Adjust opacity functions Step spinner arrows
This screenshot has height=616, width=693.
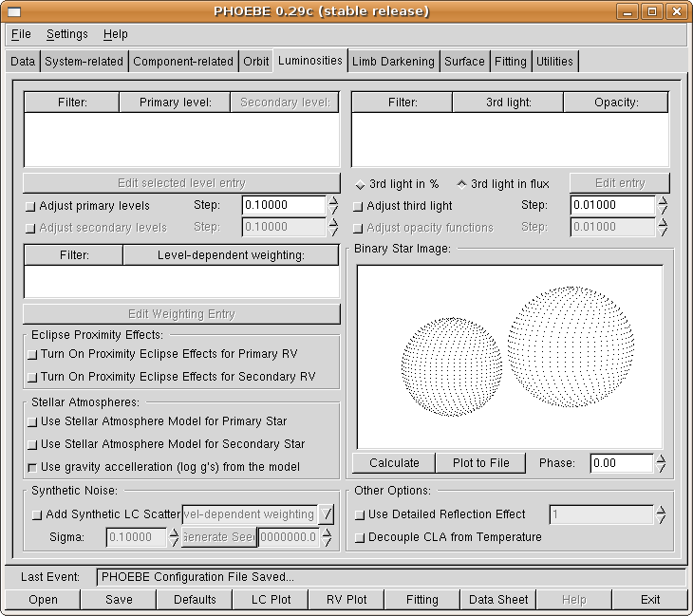pyautogui.click(x=662, y=227)
